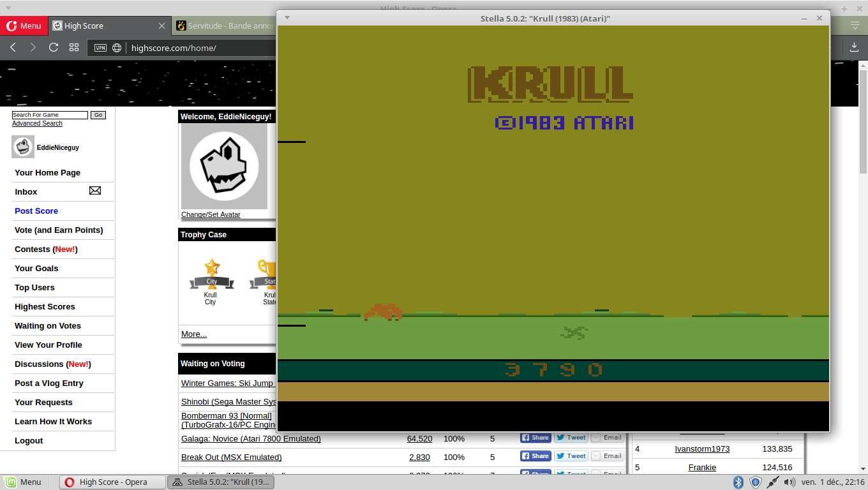Screen dimensions: 868x490
Task: Open Opera Speed Dial grid icon
Action: point(74,48)
